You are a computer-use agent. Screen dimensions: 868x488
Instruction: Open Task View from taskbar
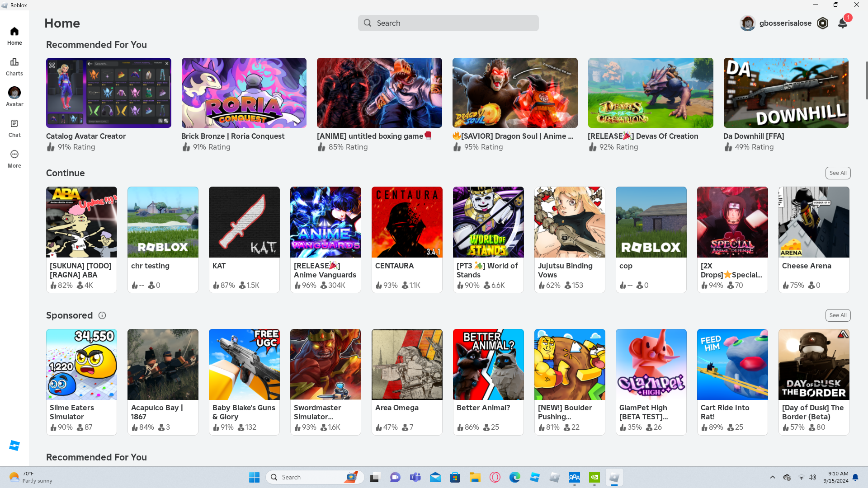375,477
